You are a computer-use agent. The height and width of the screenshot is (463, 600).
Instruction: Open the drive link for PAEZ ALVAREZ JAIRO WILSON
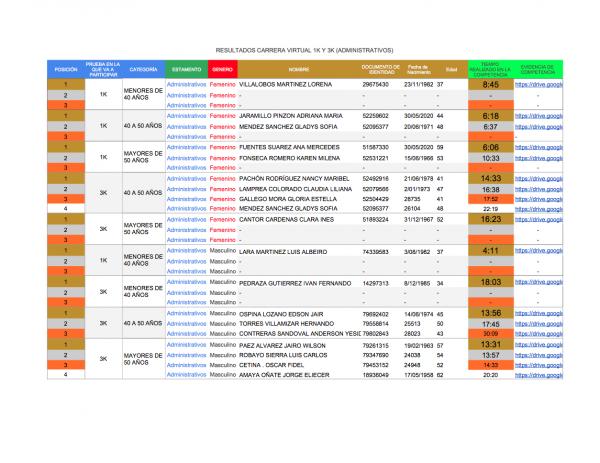coord(539,345)
